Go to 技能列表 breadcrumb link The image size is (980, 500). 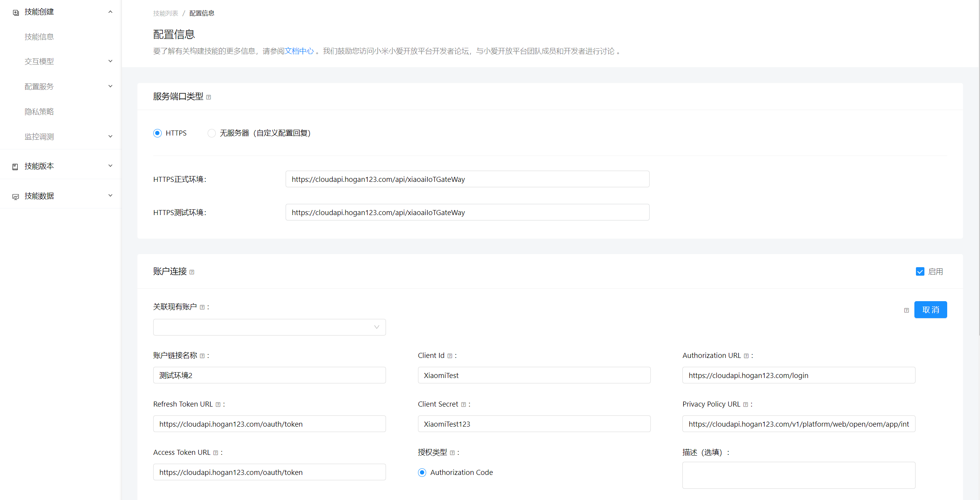coord(166,13)
